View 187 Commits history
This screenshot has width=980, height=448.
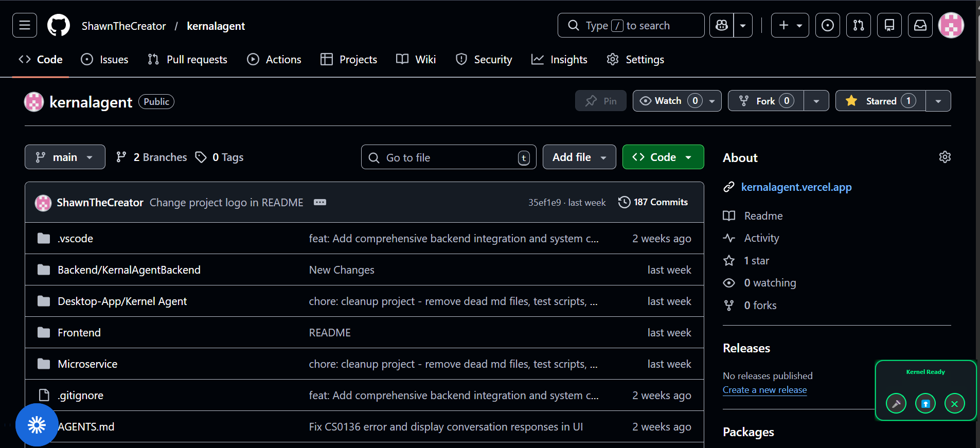653,202
